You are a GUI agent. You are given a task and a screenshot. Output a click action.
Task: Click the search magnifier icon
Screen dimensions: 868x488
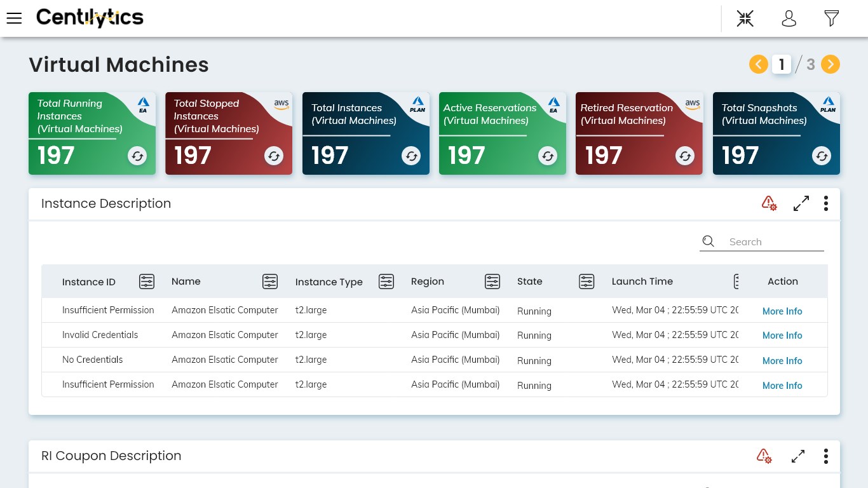coord(709,241)
